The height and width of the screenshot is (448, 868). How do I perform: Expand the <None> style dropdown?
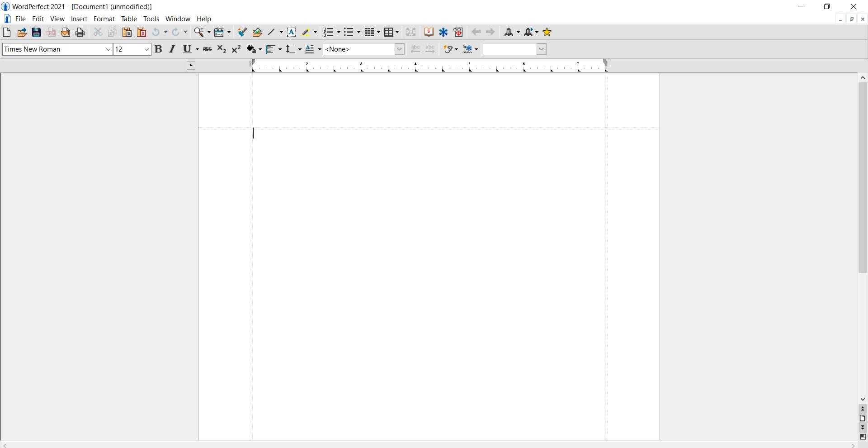pyautogui.click(x=399, y=49)
